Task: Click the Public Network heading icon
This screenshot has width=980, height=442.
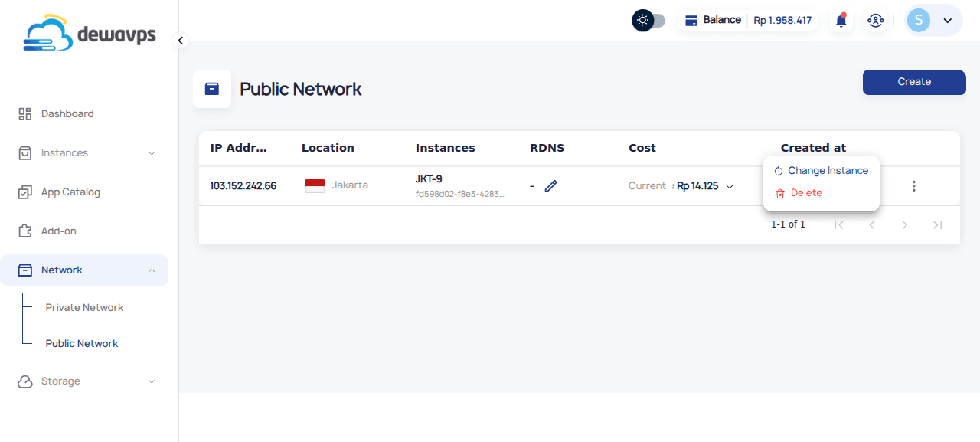Action: [212, 89]
